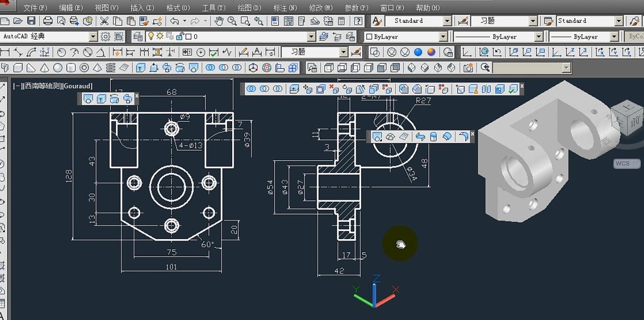Toggle the layer freeze sun icon
This screenshot has width=644, height=320.
[x=160, y=36]
